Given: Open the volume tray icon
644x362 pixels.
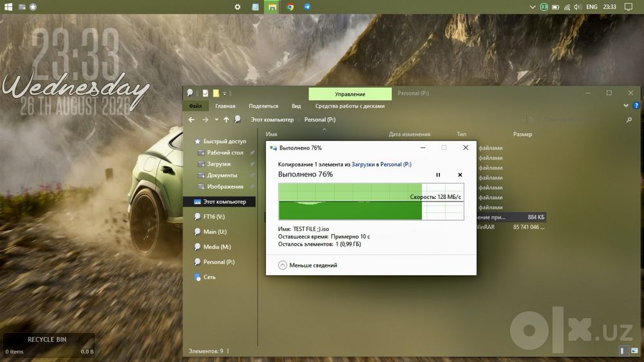Looking at the screenshot, I should click(x=578, y=7).
